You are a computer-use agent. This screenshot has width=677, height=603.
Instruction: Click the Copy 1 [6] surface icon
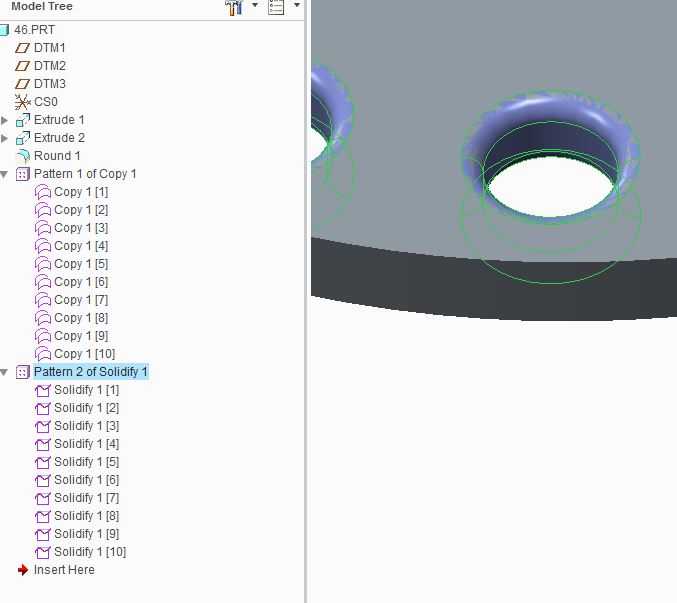43,282
